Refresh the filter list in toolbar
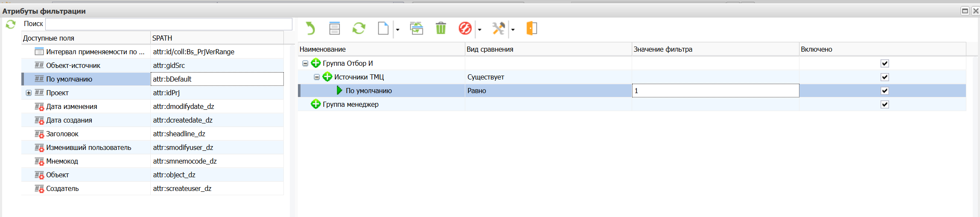This screenshot has height=217, width=980. point(359,29)
